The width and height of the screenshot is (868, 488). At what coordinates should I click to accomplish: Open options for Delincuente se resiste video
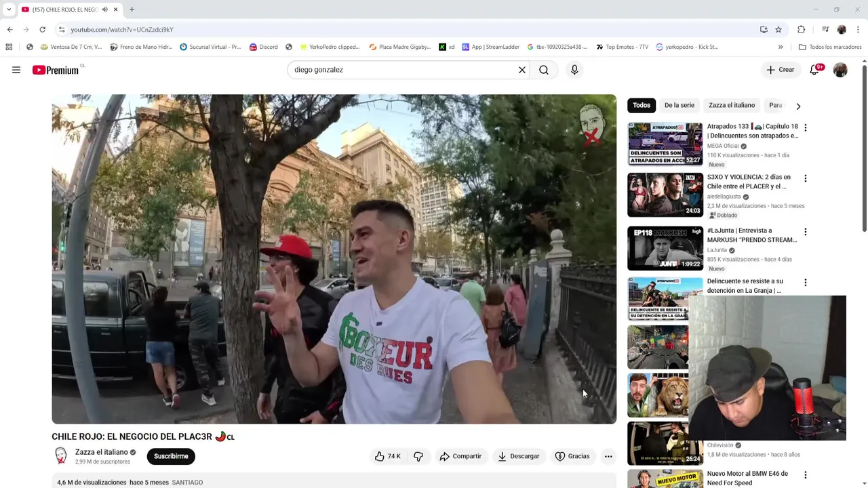806,283
